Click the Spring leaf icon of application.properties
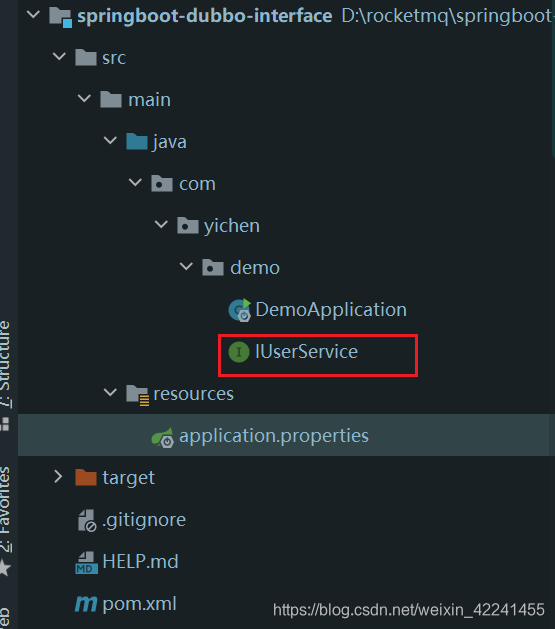The width and height of the screenshot is (555, 629). click(x=162, y=437)
